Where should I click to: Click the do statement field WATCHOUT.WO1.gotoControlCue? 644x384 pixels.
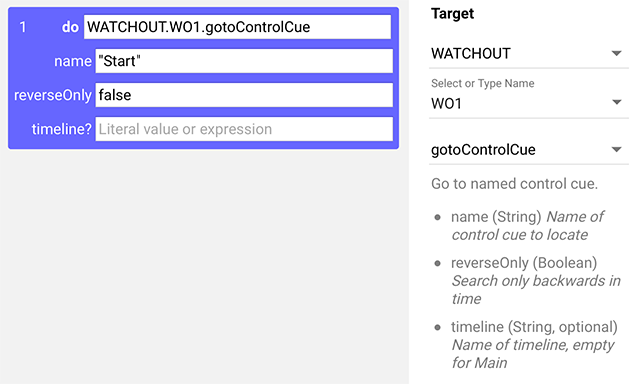point(237,27)
